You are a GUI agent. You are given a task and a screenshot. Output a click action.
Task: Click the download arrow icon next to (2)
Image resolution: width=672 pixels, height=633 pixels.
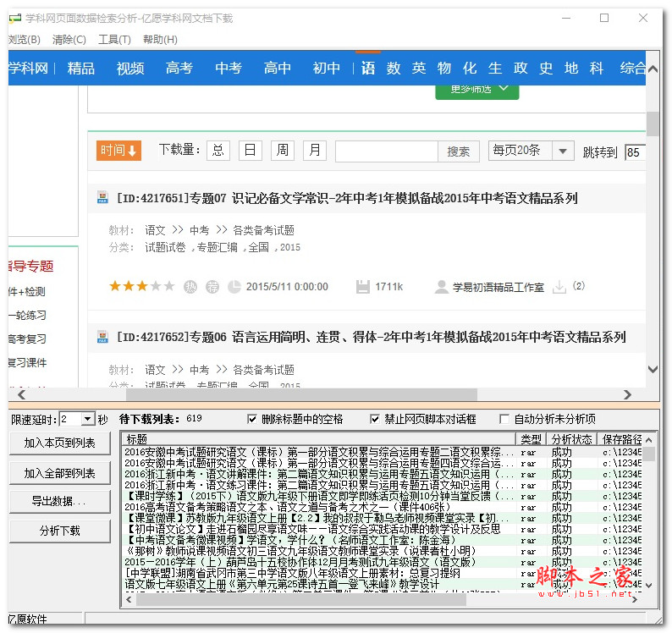tap(559, 287)
